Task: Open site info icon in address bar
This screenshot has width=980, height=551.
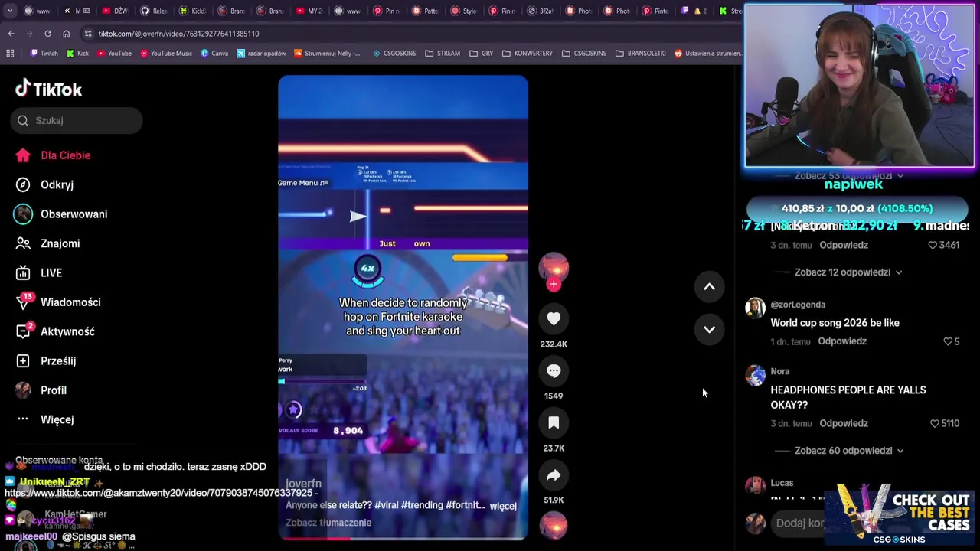Action: pos(88,34)
